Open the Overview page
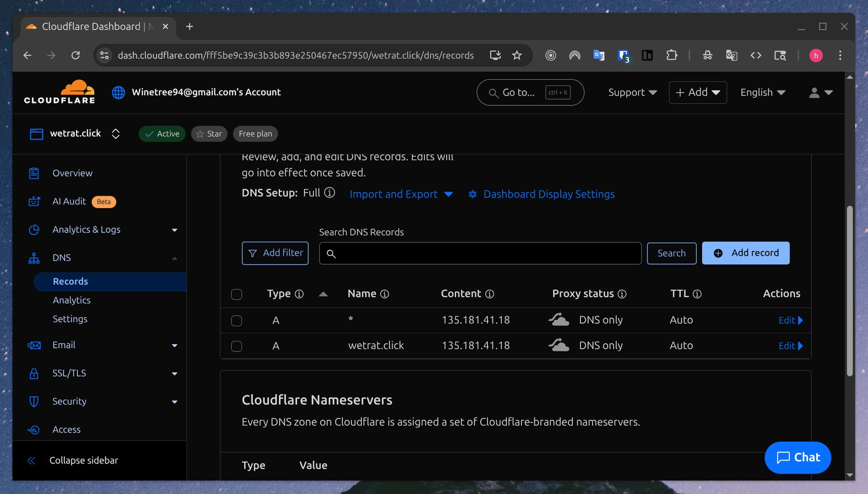Image resolution: width=868 pixels, height=494 pixels. pyautogui.click(x=72, y=173)
